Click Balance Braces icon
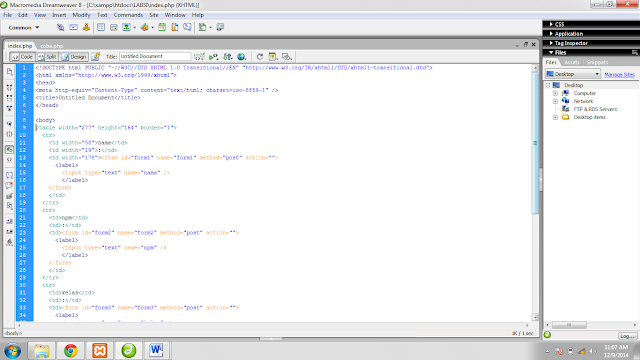The width and height of the screenshot is (640, 360). pyautogui.click(x=9, y=134)
